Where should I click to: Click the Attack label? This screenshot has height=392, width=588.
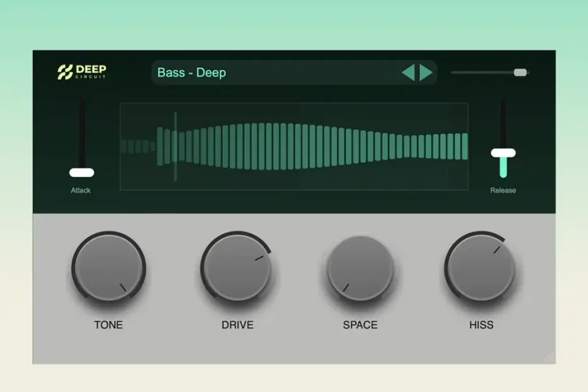[80, 190]
